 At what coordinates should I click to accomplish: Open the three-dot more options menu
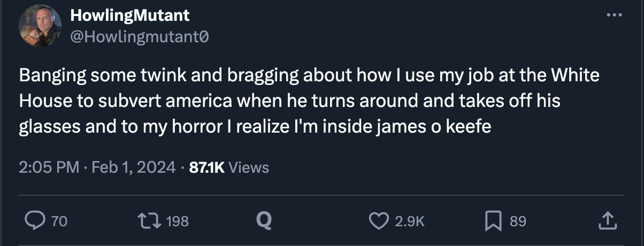614,14
